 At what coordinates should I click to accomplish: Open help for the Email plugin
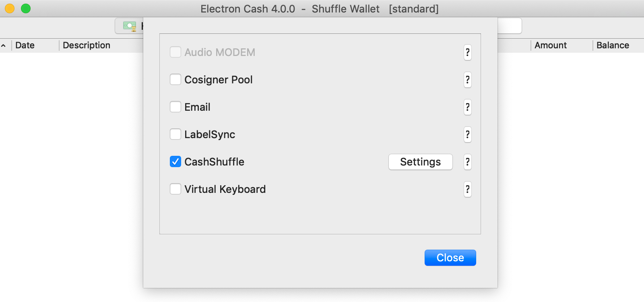pyautogui.click(x=467, y=108)
